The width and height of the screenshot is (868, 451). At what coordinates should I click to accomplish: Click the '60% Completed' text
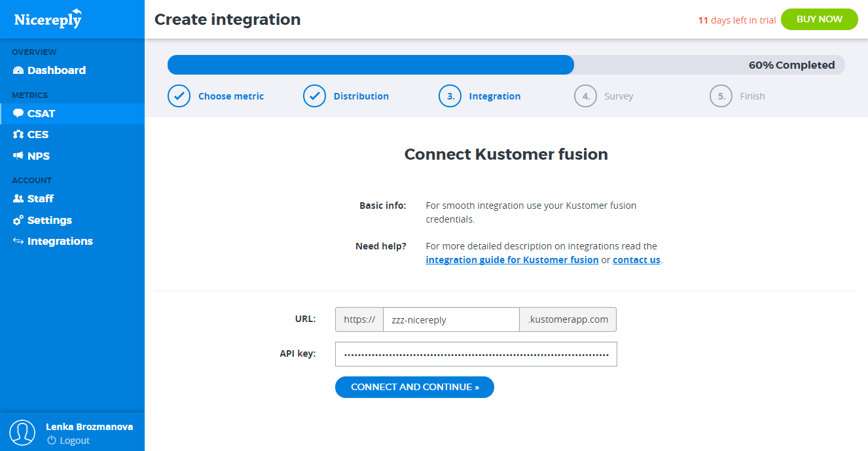(792, 65)
